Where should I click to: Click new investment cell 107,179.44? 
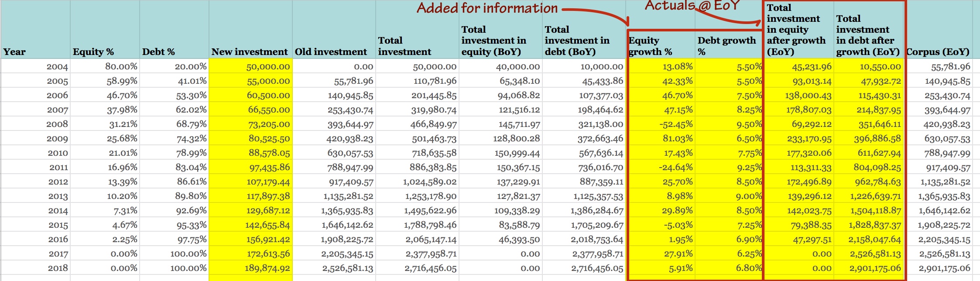[250, 182]
